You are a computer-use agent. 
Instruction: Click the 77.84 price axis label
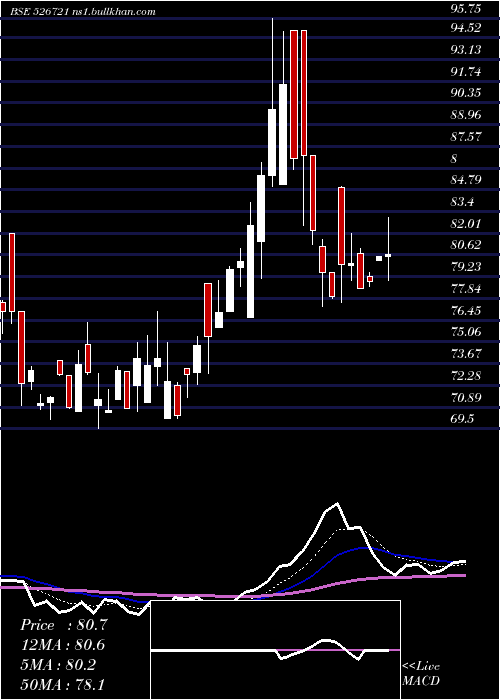pos(466,289)
